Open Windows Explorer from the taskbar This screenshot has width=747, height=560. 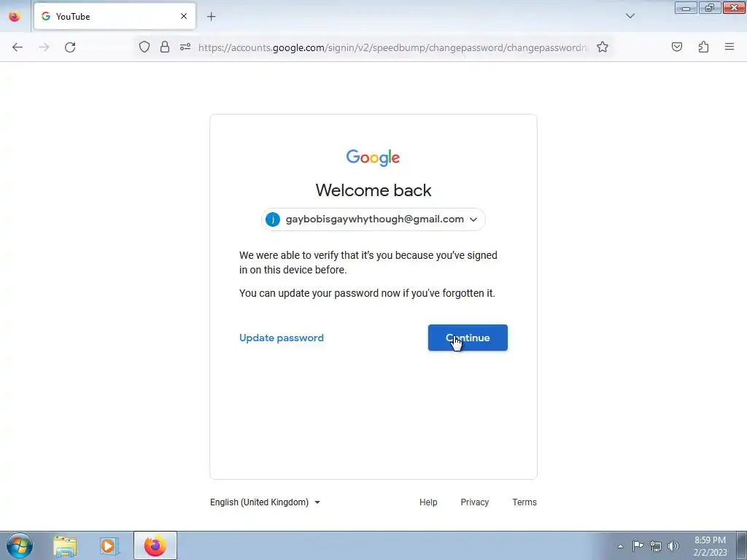pyautogui.click(x=65, y=546)
